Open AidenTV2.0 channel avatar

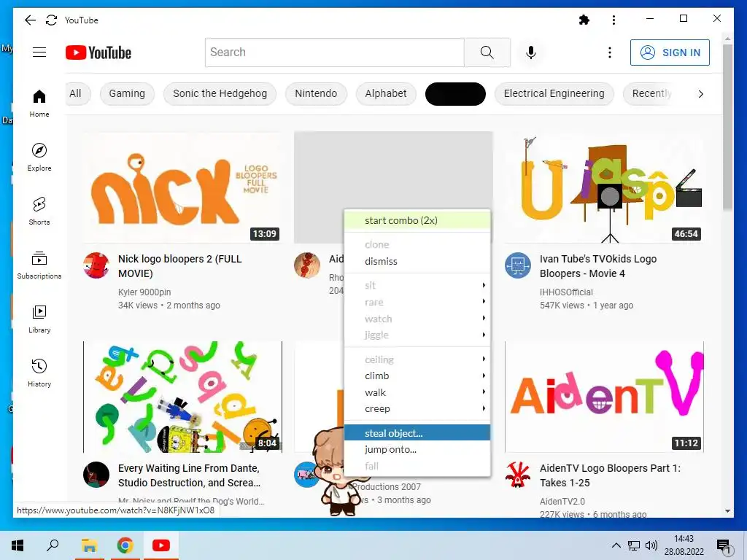518,474
